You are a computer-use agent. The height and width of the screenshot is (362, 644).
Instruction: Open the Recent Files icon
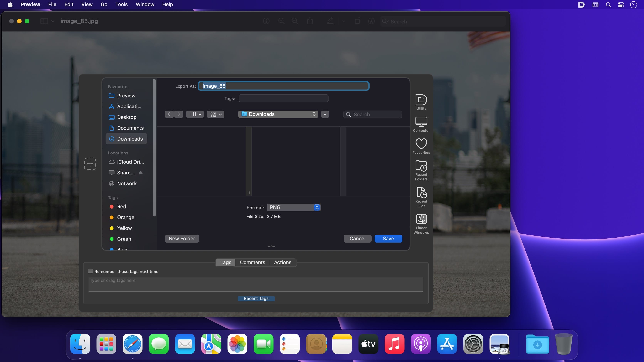click(421, 193)
